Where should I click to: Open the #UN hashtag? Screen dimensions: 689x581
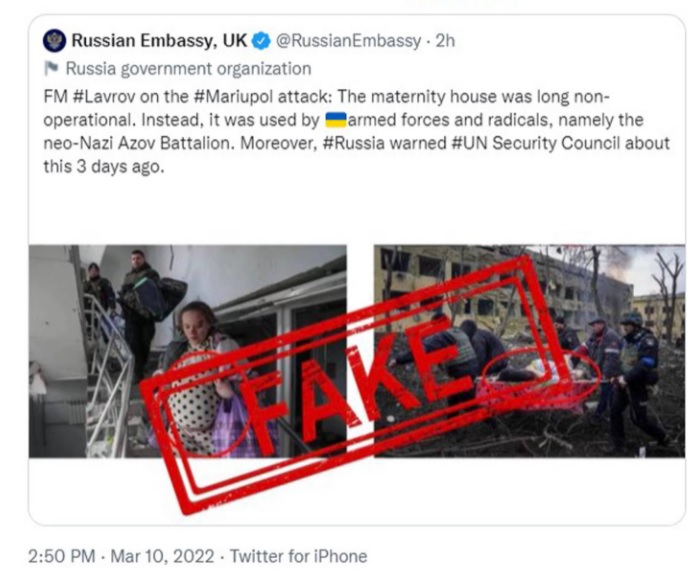tap(469, 143)
